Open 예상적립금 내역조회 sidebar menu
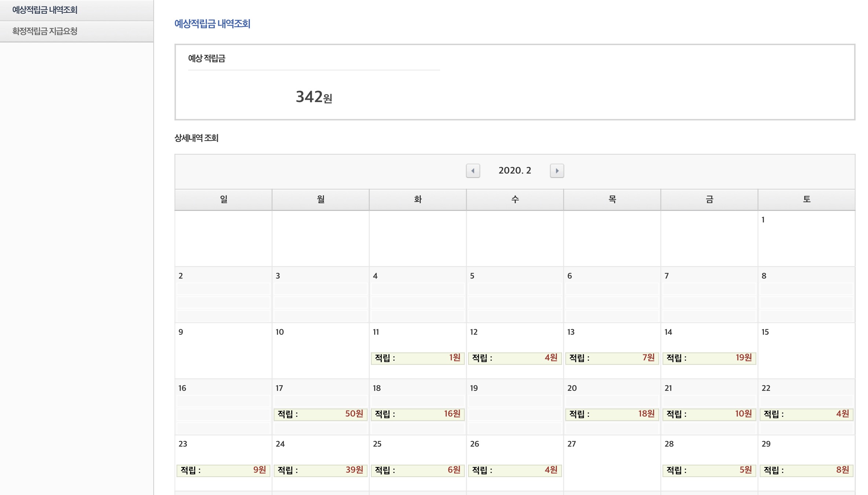The image size is (868, 495). 45,10
